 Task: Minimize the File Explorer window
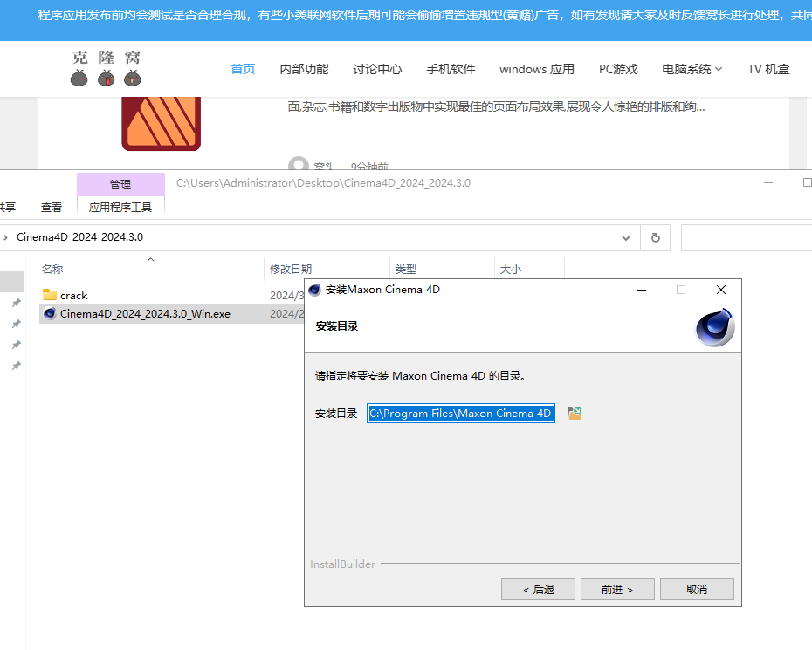tap(768, 182)
